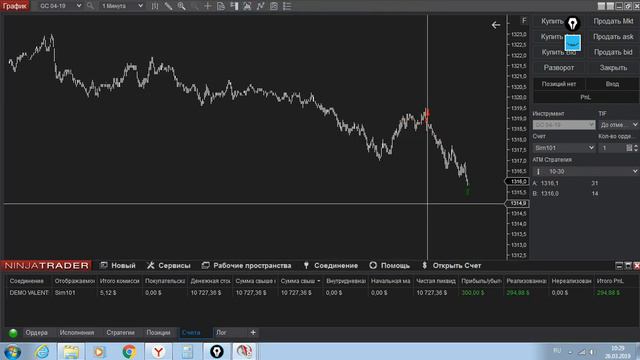Open the bars/candle width toolbar icon
This screenshot has height=360, width=640.
point(155,6)
